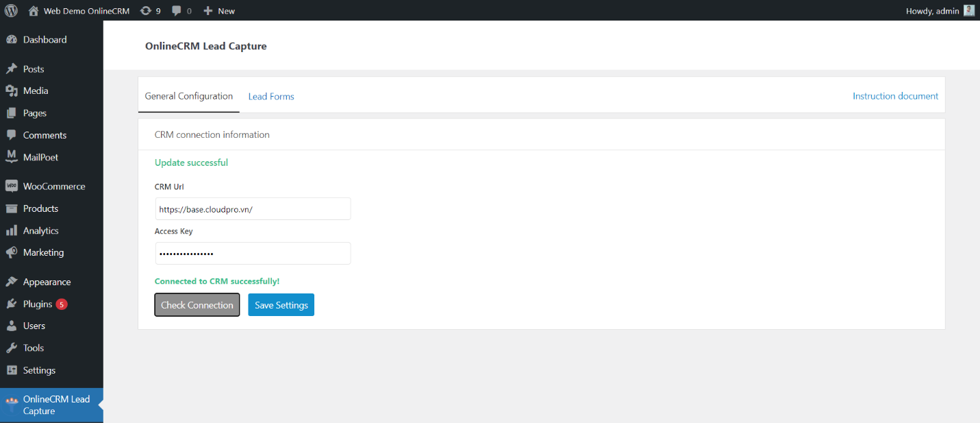Select the General Configuration tab
Viewport: 980px width, 423px height.
click(188, 96)
